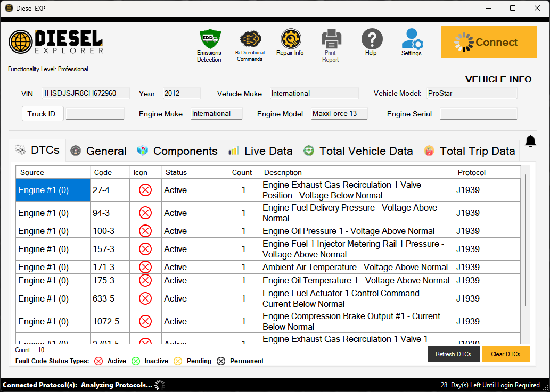Click the Engine Oil Pressure 1 description
This screenshot has width=550, height=392.
[x=357, y=231]
